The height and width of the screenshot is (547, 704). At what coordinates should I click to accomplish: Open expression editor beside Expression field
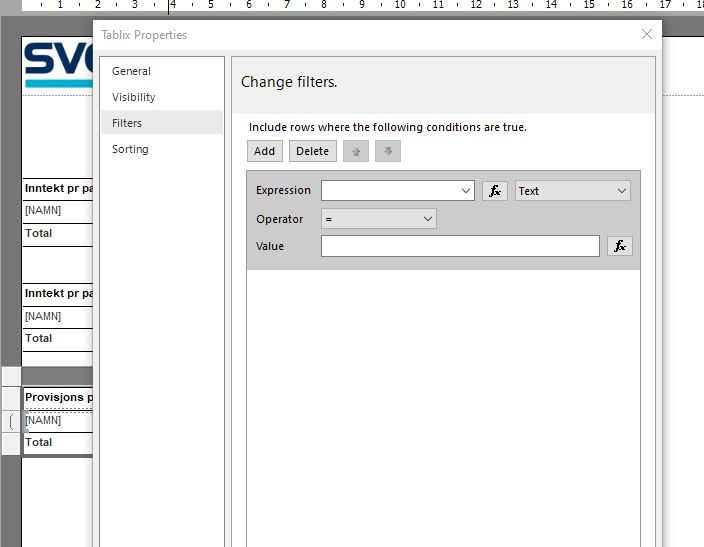click(x=495, y=191)
